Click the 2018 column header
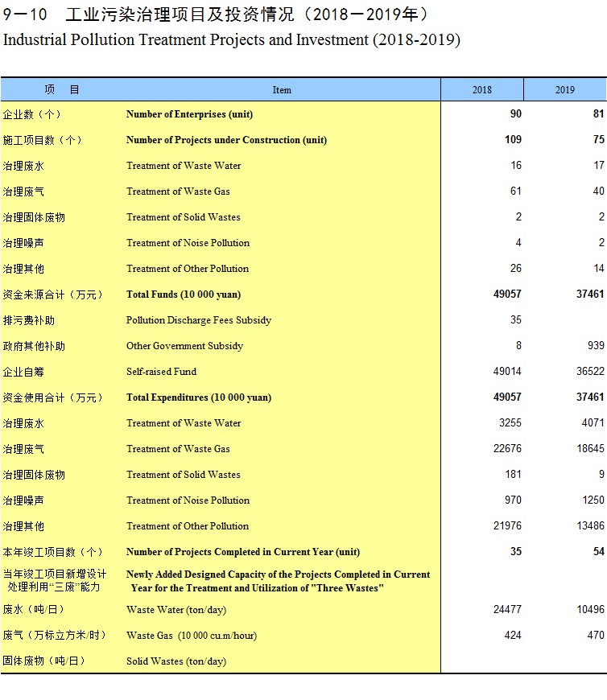The height and width of the screenshot is (700, 607). pos(481,90)
